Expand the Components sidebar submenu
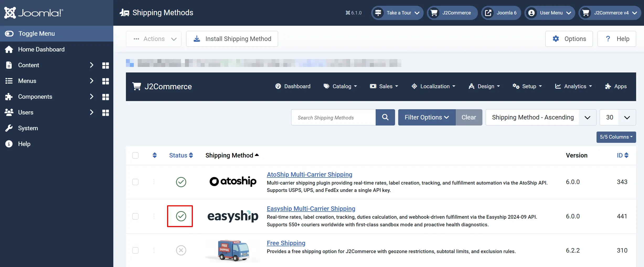This screenshot has width=644, height=267. click(92, 97)
